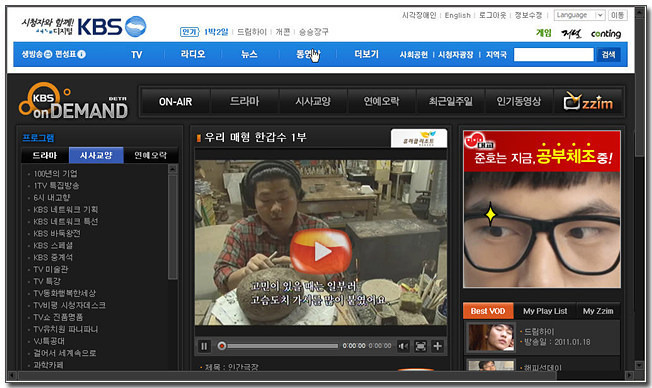This screenshot has height=388, width=652.
Task: Open the 동영상 menu
Action: tap(308, 54)
